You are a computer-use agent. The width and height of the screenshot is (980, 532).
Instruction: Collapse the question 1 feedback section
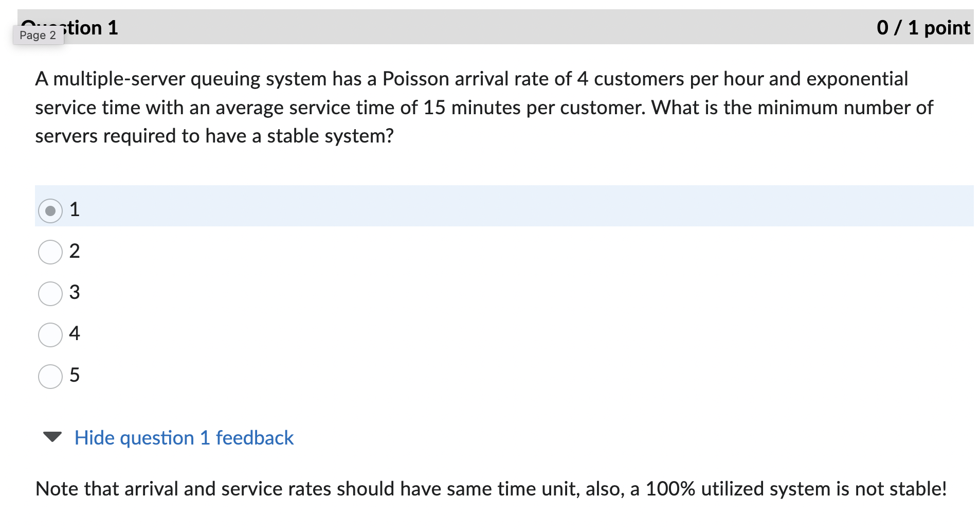[x=184, y=438]
